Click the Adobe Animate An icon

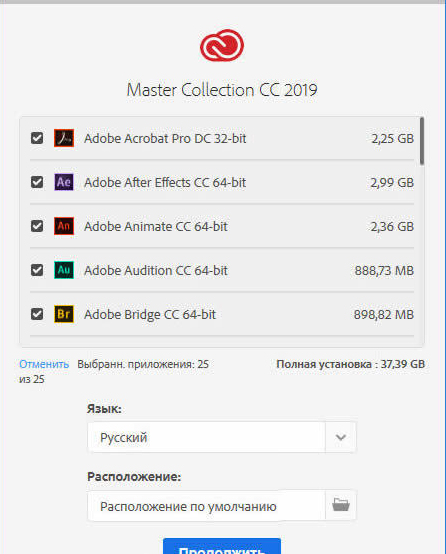pos(64,226)
